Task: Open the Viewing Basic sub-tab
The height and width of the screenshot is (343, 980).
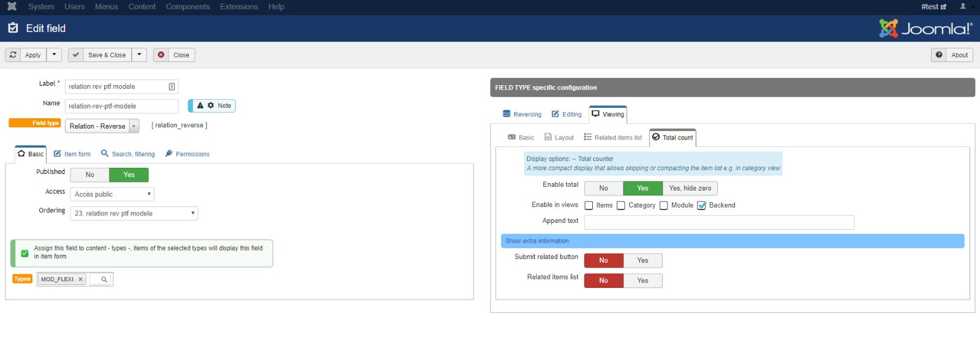Action: pos(521,137)
